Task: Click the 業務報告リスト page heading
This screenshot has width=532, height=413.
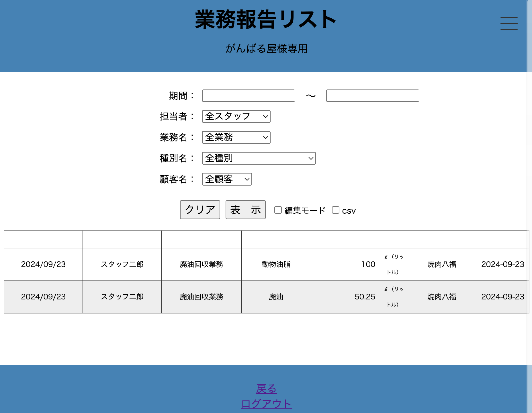Action: tap(266, 20)
